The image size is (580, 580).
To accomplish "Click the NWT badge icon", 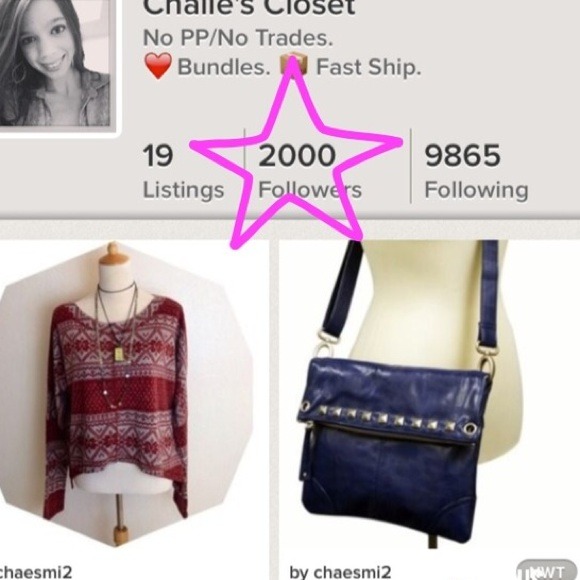I will [541, 571].
